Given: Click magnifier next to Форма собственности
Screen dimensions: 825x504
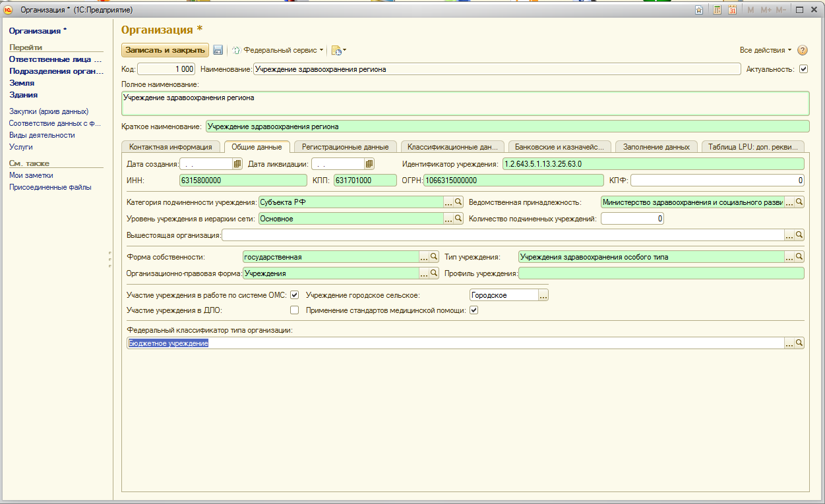Looking at the screenshot, I should [x=435, y=257].
